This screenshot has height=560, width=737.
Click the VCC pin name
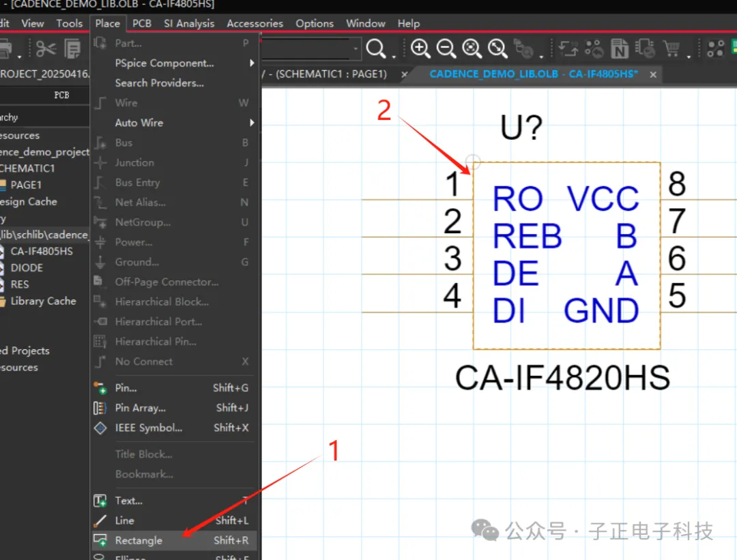[x=603, y=198]
